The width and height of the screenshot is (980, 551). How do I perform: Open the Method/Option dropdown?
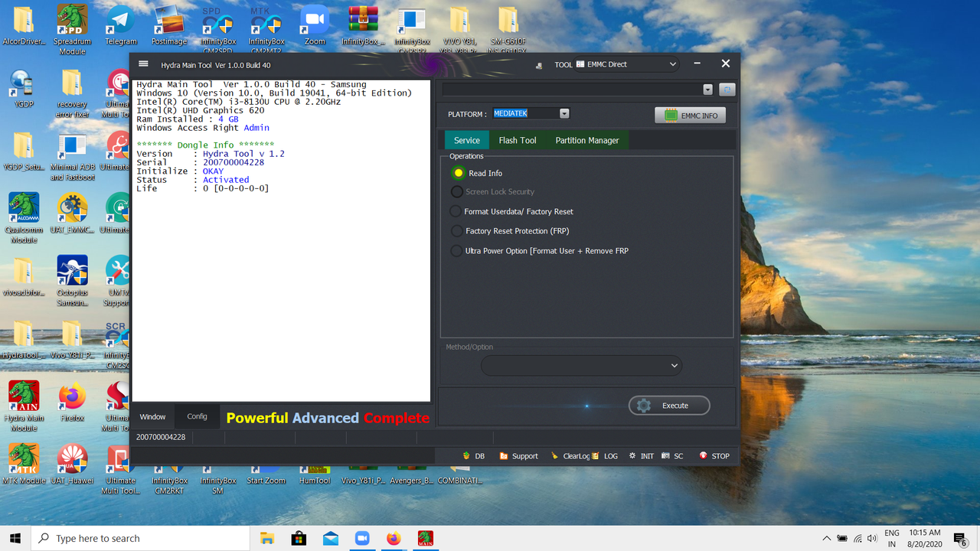point(581,366)
